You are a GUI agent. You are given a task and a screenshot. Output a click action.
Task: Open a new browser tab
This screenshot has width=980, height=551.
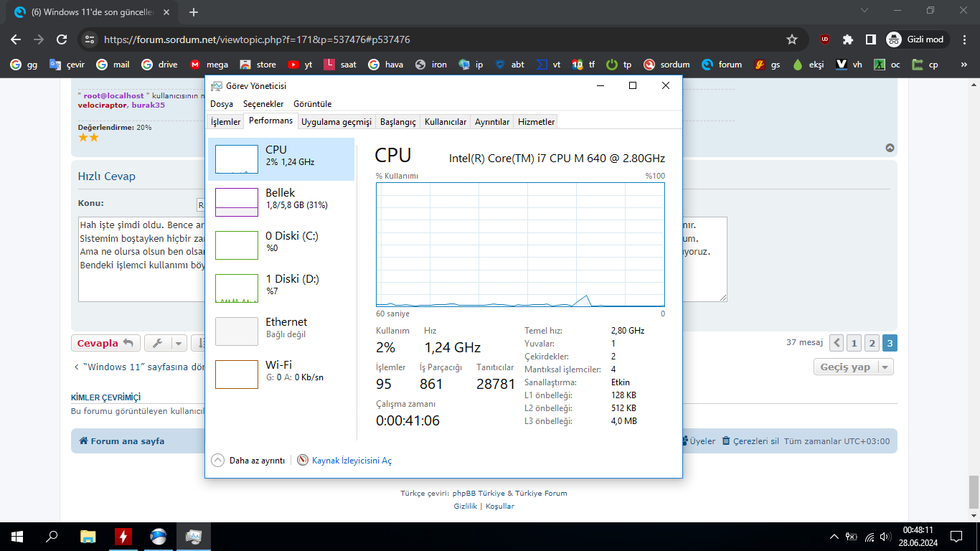pos(193,11)
